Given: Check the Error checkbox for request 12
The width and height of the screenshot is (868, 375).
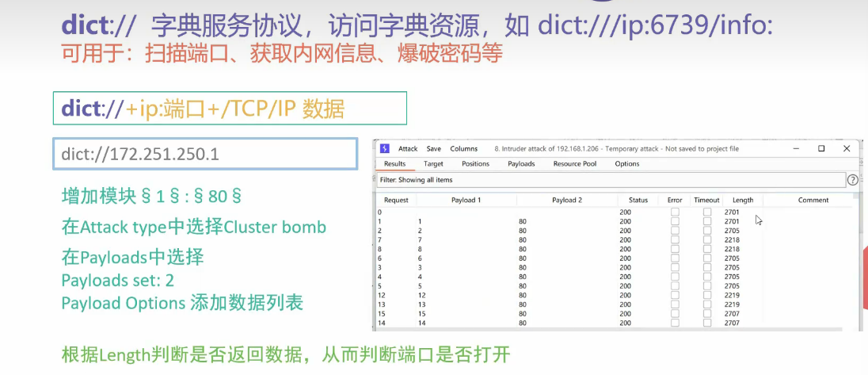Looking at the screenshot, I should point(675,295).
